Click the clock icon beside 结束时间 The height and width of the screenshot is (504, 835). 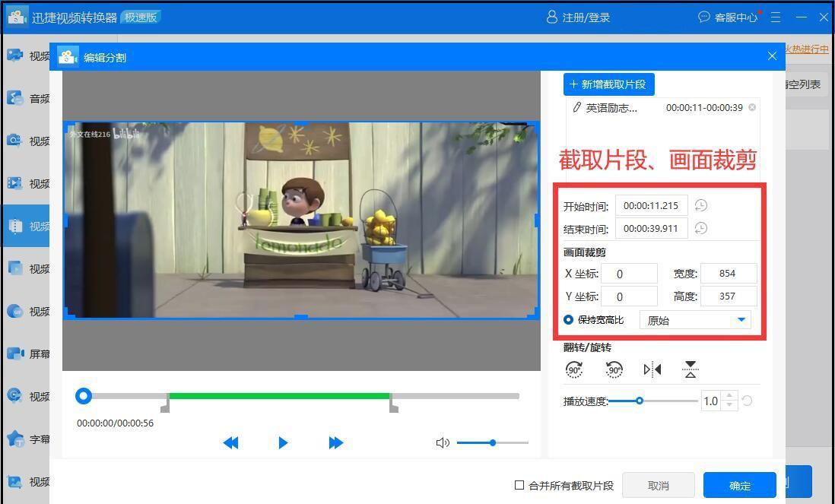point(701,228)
